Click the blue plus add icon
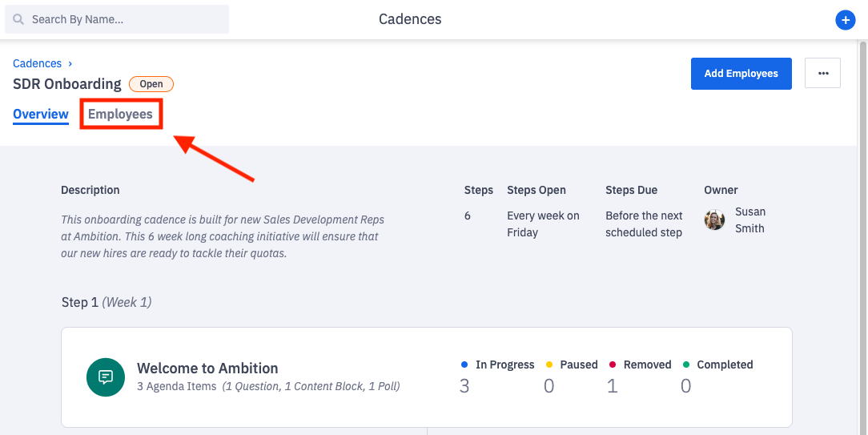This screenshot has height=435, width=868. pos(846,20)
